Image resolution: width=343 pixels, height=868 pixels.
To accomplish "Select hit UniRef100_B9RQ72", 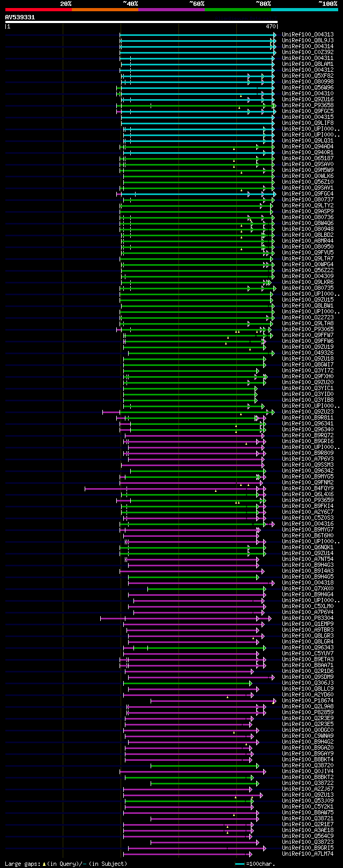I will [x=308, y=436].
